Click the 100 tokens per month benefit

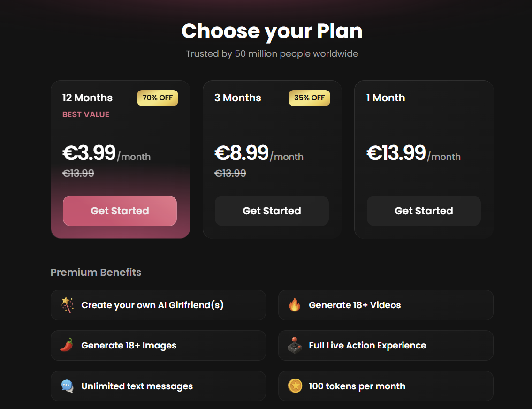pos(357,386)
